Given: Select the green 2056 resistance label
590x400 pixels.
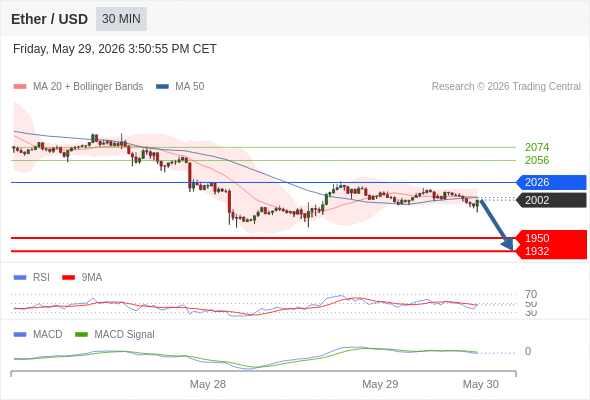Looking at the screenshot, I should point(537,160).
